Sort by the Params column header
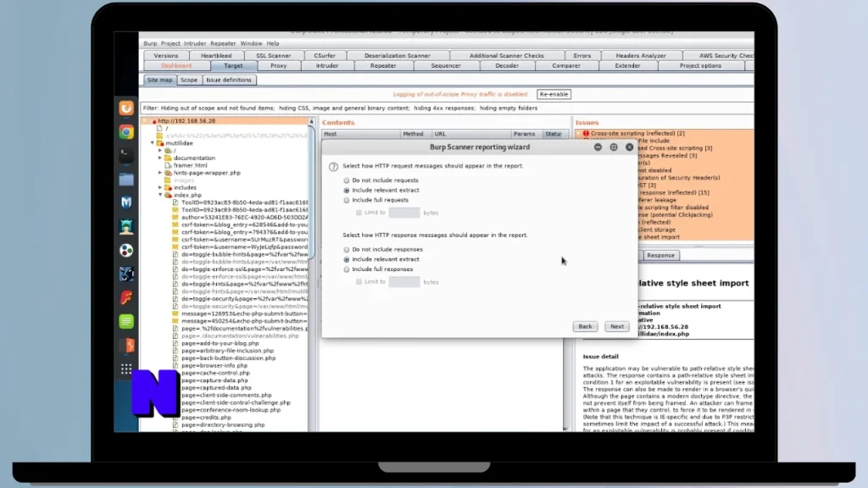 tap(526, 134)
